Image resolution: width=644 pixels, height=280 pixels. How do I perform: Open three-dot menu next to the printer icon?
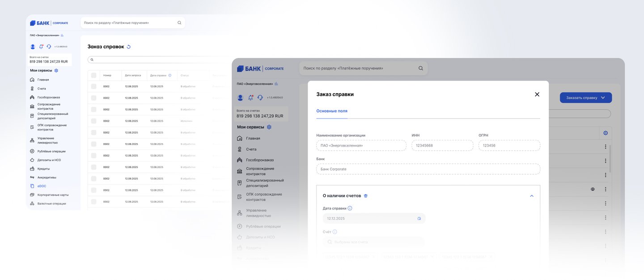(x=606, y=189)
